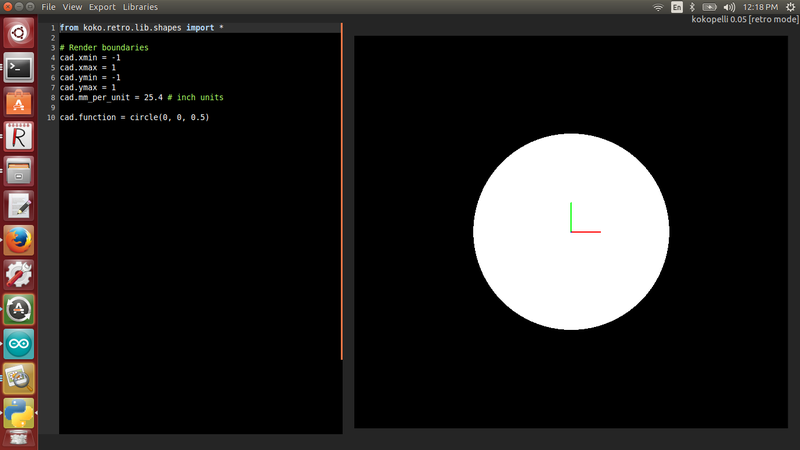Click the '# Render boundaries' comment
Image resolution: width=800 pixels, height=450 pixels.
click(104, 47)
